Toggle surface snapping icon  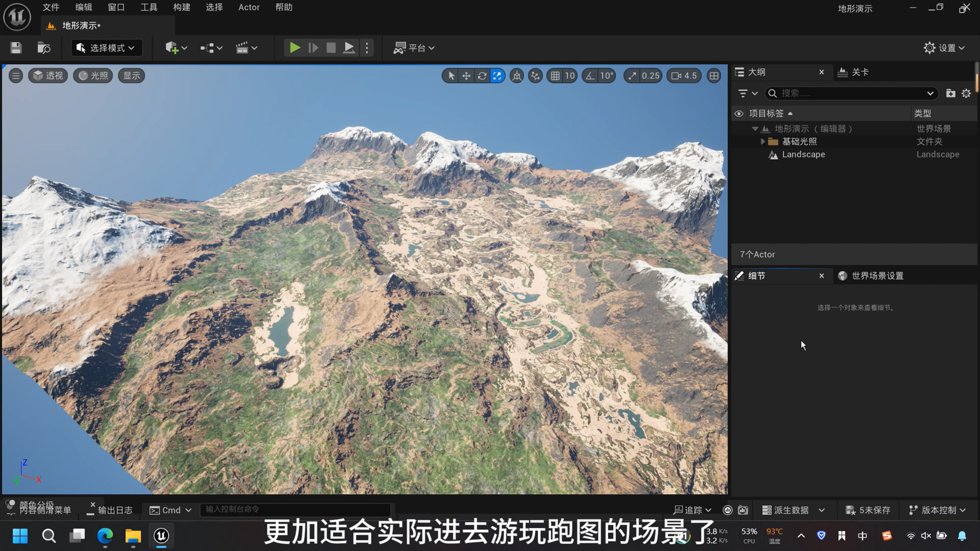pyautogui.click(x=535, y=76)
